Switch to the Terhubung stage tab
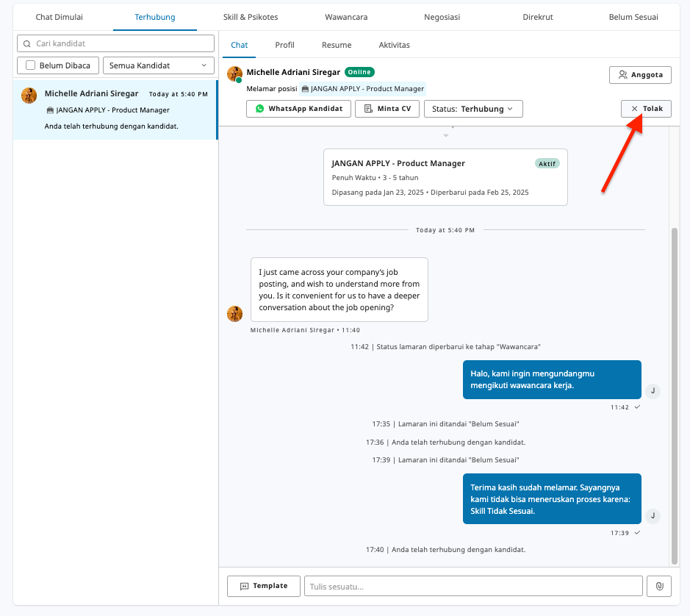 [x=155, y=17]
